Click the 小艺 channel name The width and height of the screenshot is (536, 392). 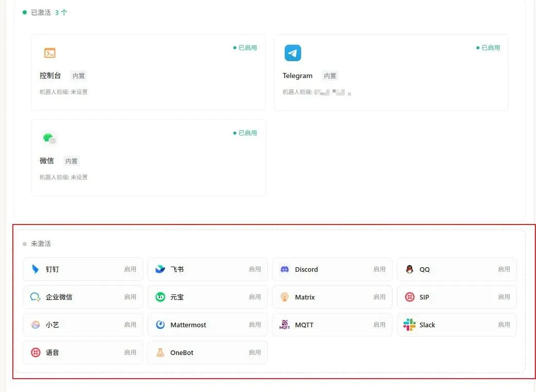pyautogui.click(x=52, y=325)
